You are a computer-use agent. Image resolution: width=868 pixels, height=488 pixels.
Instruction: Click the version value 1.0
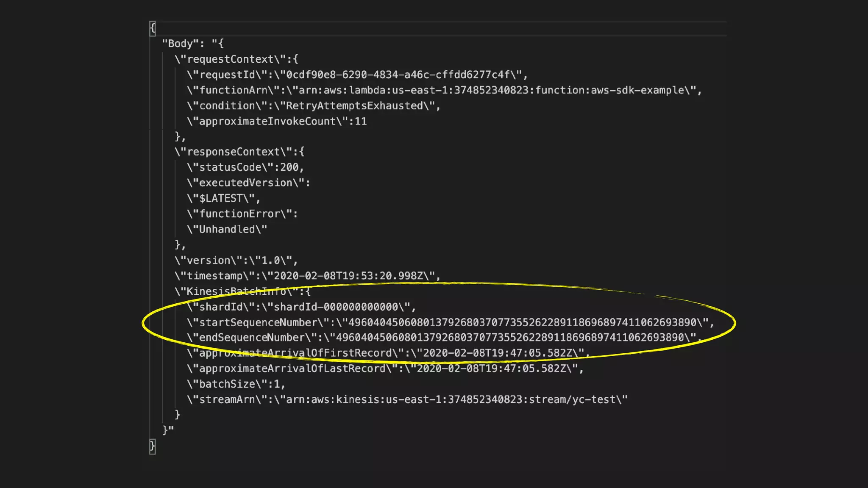click(x=271, y=261)
